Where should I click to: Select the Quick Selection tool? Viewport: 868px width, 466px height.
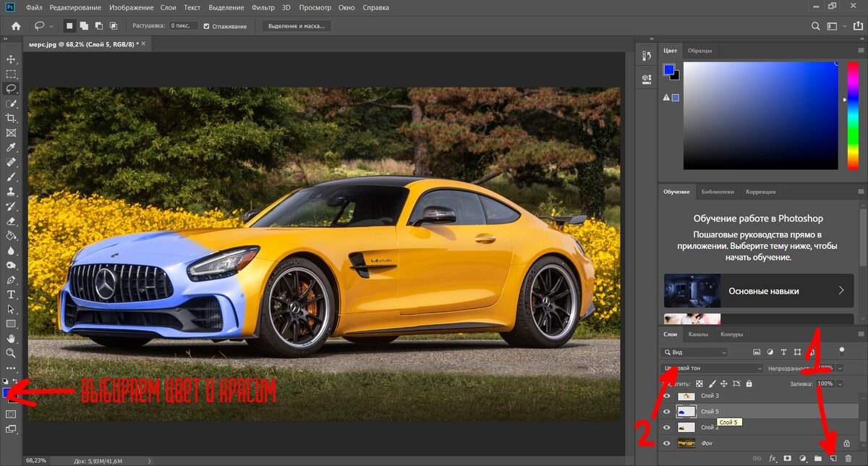coord(11,103)
